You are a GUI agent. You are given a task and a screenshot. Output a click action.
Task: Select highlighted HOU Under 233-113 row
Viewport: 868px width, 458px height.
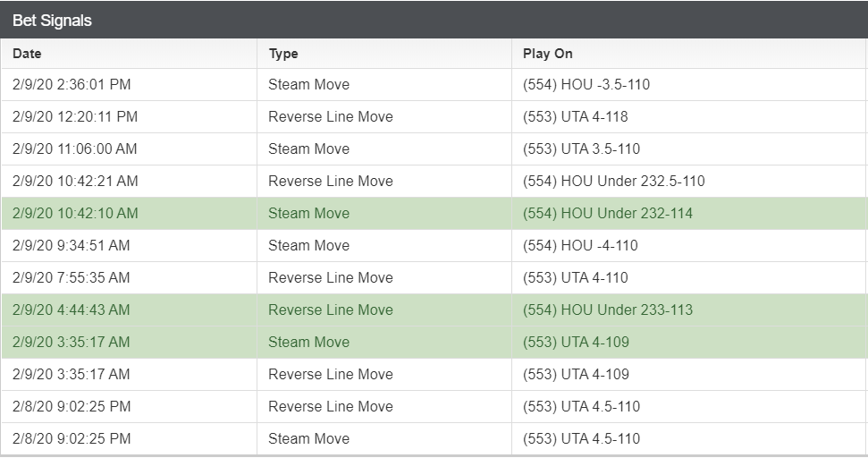[x=434, y=310]
